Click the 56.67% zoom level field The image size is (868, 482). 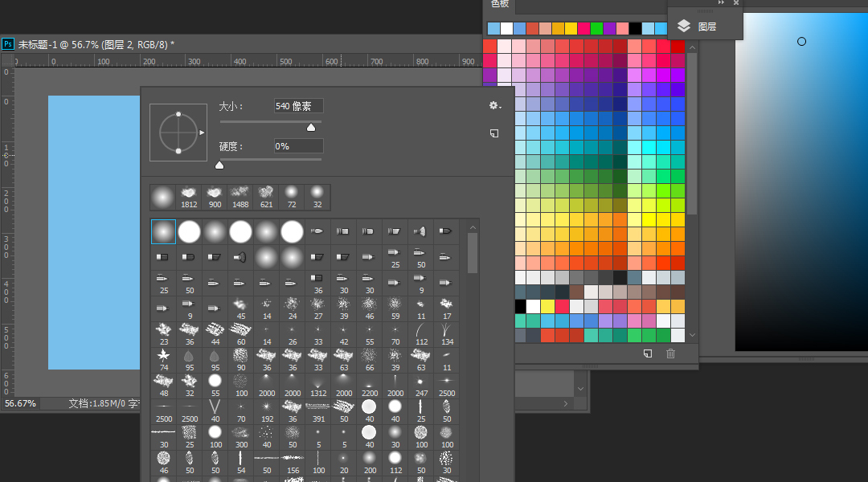point(20,403)
